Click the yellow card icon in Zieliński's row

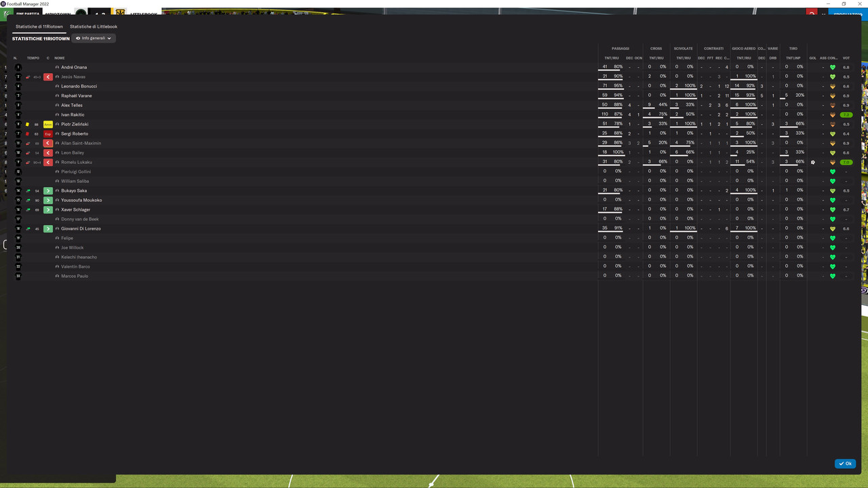28,125
